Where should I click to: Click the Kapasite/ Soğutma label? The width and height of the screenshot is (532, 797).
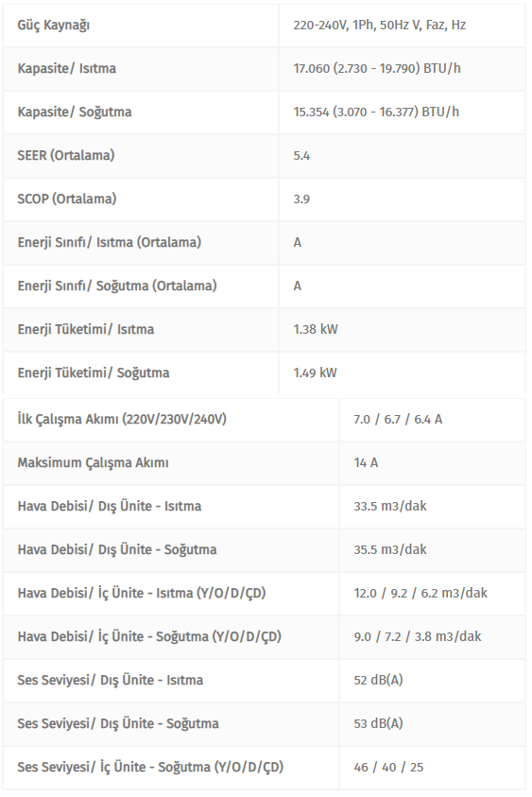click(75, 112)
